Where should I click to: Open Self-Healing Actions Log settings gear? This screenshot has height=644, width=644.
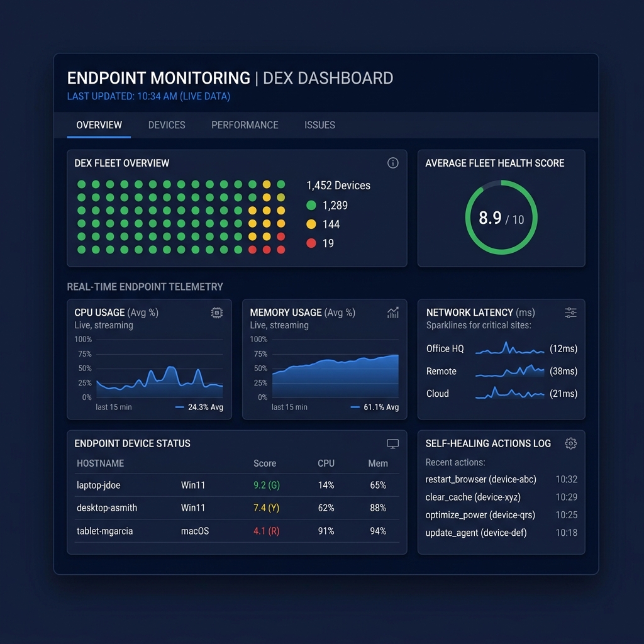pyautogui.click(x=570, y=443)
